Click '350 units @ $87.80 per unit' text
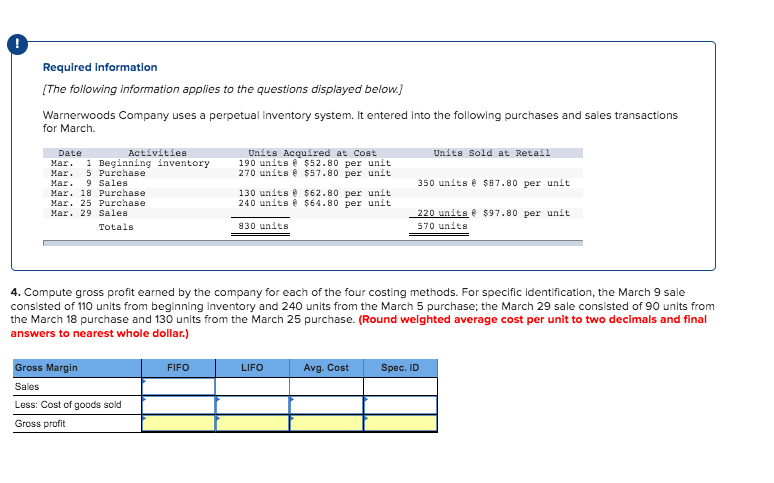The height and width of the screenshot is (483, 774). (x=494, y=183)
